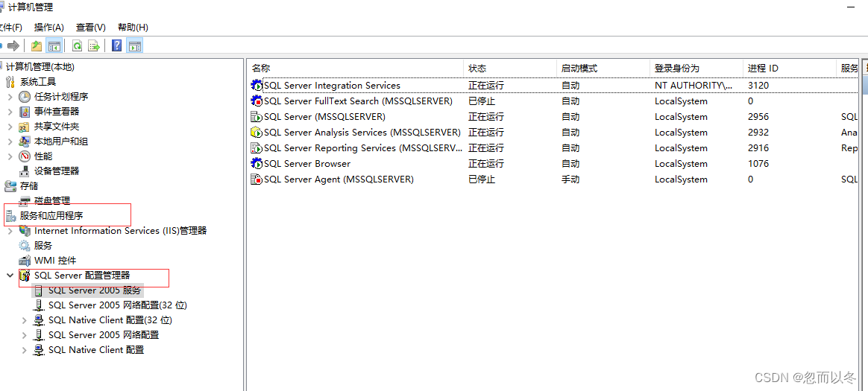868x391 pixels.
Task: Collapse the SQL Server 配置管理器 node
Action: tap(10, 276)
